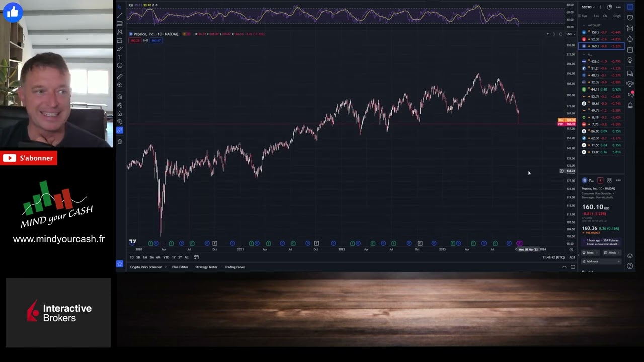Screen dimensions: 644x362
Task: Open Minds button in details panel
Action: pos(611,253)
